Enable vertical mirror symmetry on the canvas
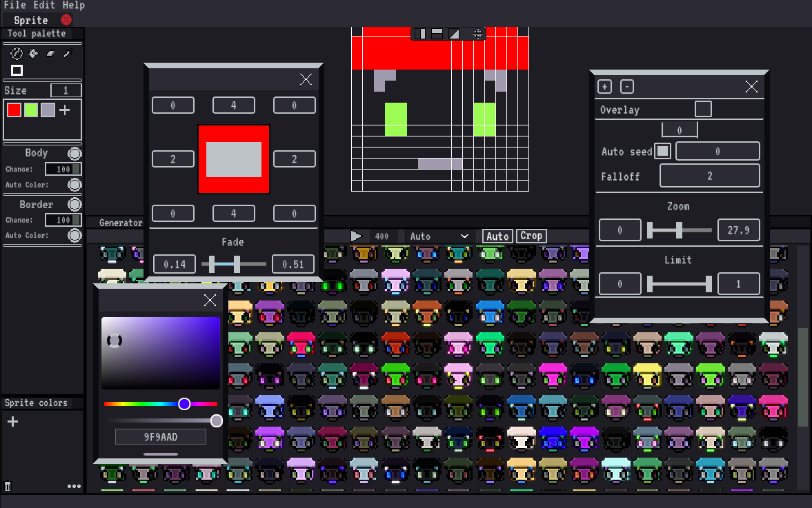This screenshot has height=508, width=812. [420, 33]
